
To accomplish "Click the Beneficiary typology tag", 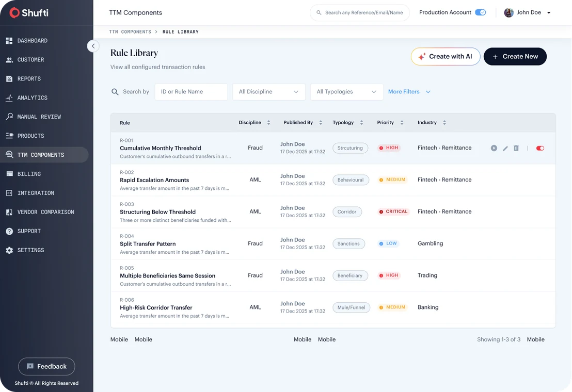I will (x=350, y=275).
